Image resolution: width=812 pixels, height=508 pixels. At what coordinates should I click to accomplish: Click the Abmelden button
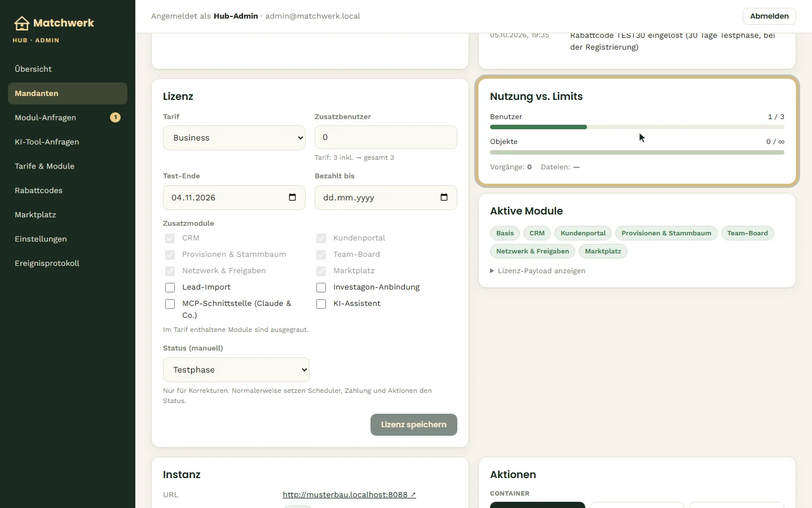pyautogui.click(x=769, y=16)
